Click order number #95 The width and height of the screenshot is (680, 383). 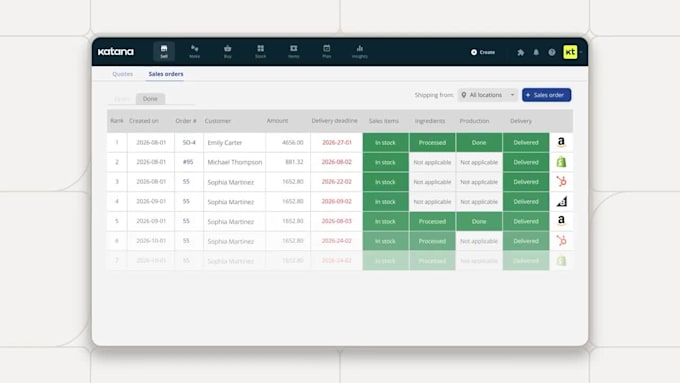(x=188, y=162)
